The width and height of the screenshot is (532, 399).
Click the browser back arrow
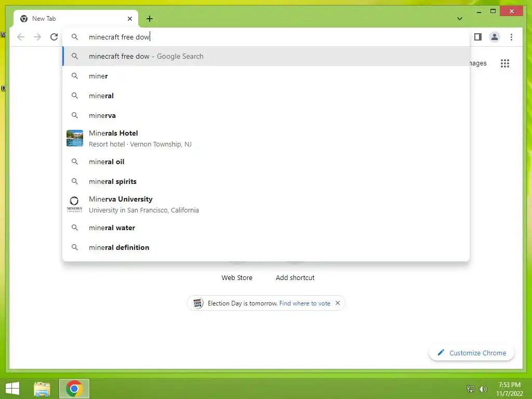(x=21, y=37)
